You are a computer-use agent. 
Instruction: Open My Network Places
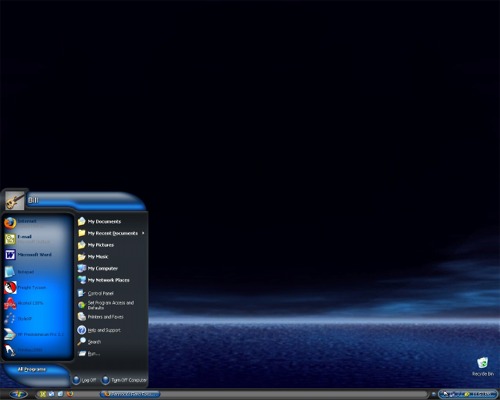tap(111, 280)
